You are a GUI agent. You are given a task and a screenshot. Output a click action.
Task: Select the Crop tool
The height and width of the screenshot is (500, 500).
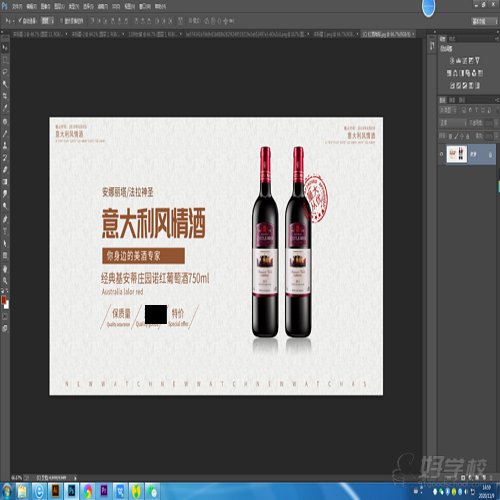(5, 96)
